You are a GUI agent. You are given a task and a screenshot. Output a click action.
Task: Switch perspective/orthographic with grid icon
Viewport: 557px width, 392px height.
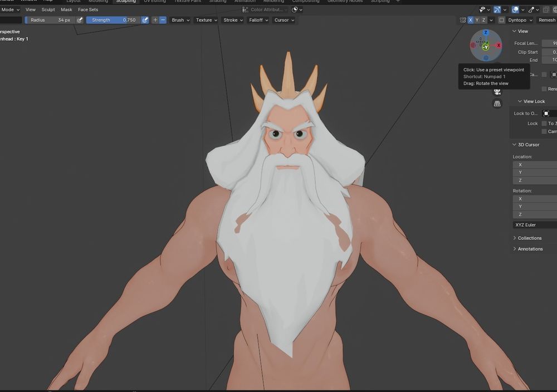coord(497,104)
